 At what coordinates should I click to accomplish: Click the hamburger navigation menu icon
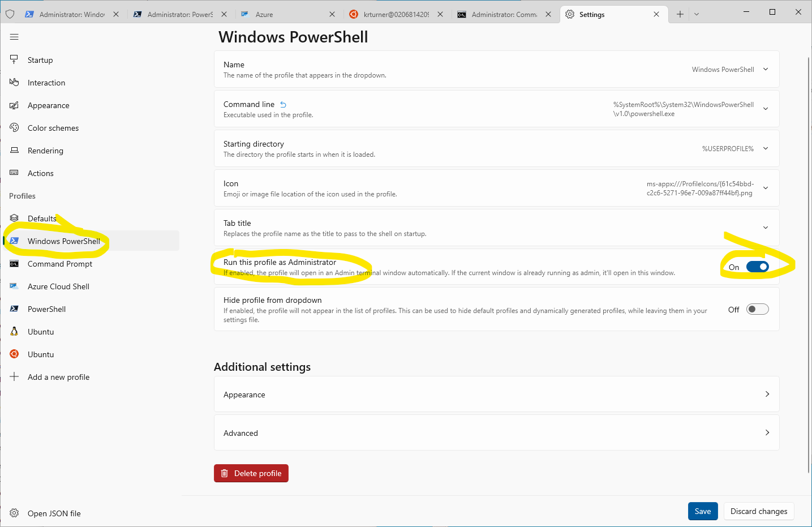tap(14, 37)
